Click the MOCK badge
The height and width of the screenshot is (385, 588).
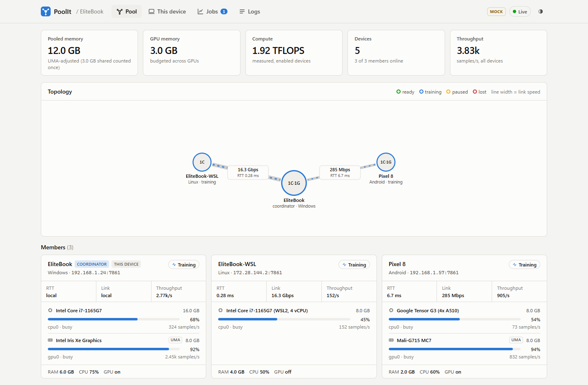click(496, 11)
